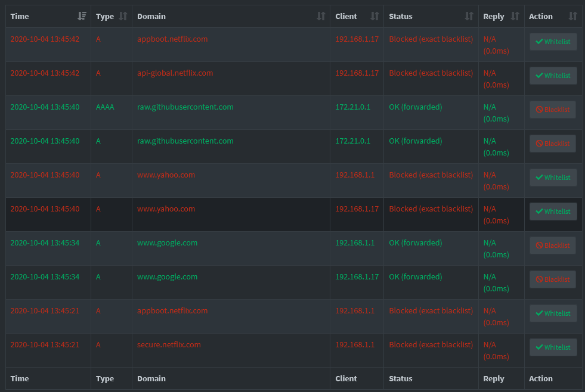The height and width of the screenshot is (392, 585).
Task: Click the Blocked (exact blacklist) status of secure.netflix.com
Action: pos(431,344)
